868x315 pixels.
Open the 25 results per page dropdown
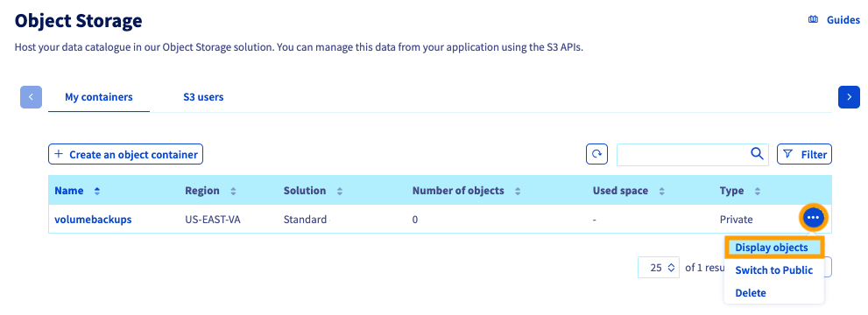coord(659,268)
